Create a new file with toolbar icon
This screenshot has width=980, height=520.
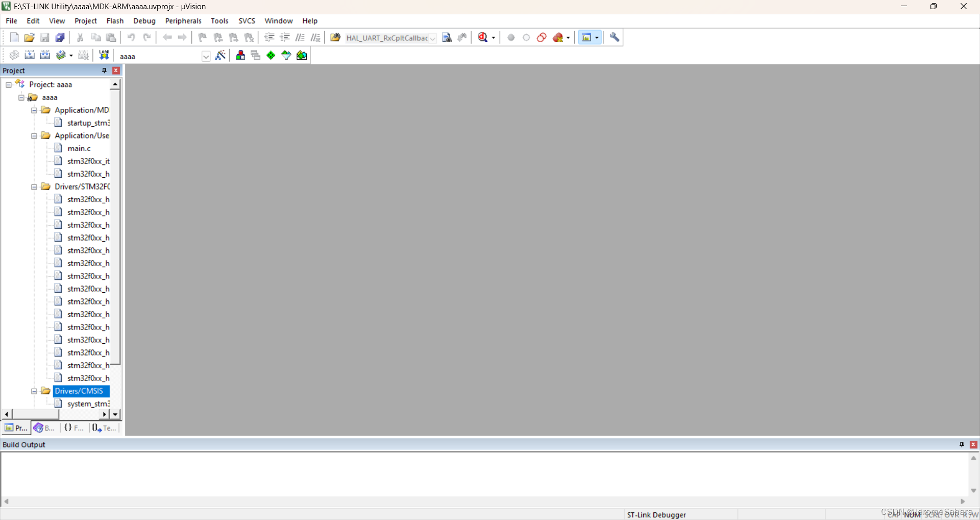pyautogui.click(x=14, y=37)
